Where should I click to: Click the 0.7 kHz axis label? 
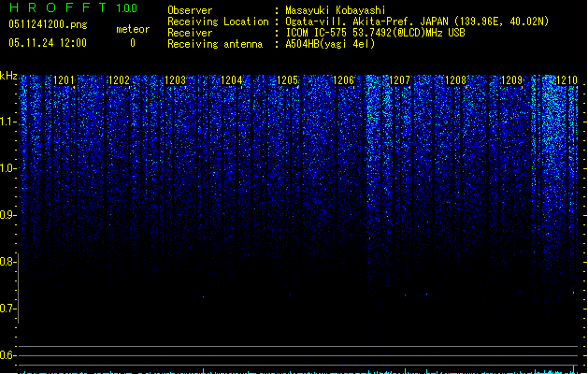coord(7,309)
